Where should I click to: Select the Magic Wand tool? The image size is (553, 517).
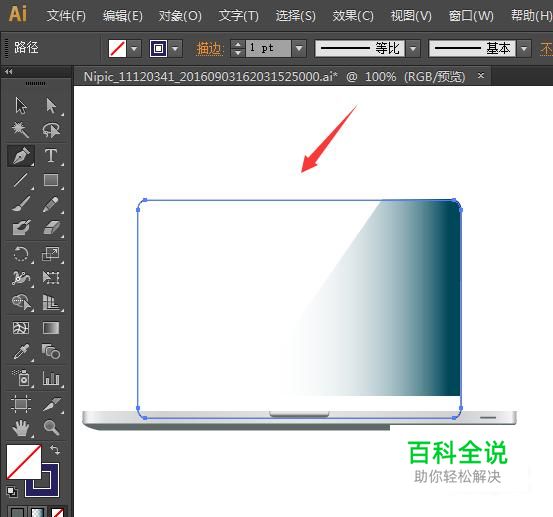[x=21, y=130]
